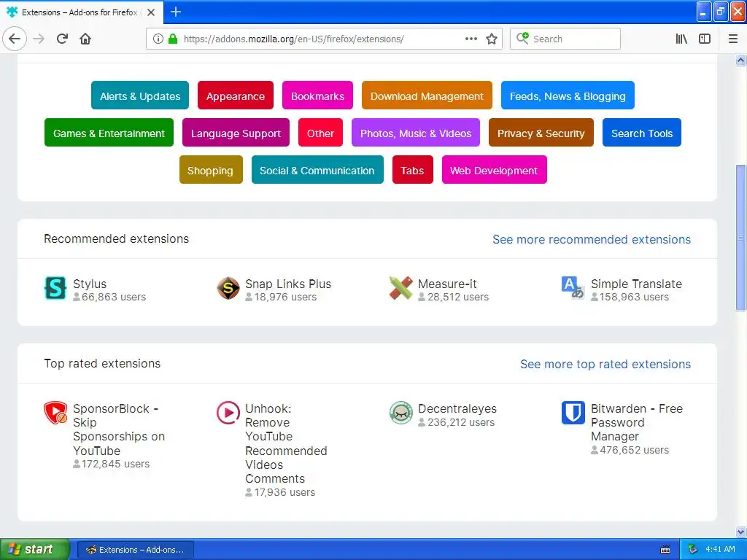Click the Unhook play-circle icon
Viewport: 747px width, 560px height.
228,413
